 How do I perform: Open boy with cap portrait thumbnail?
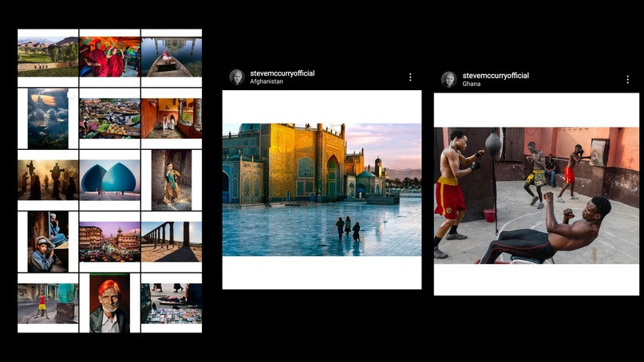[x=48, y=242]
